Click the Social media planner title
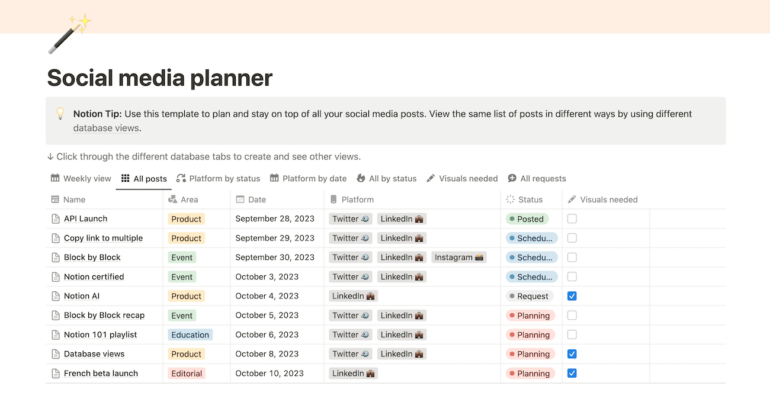770x405 pixels. (160, 78)
